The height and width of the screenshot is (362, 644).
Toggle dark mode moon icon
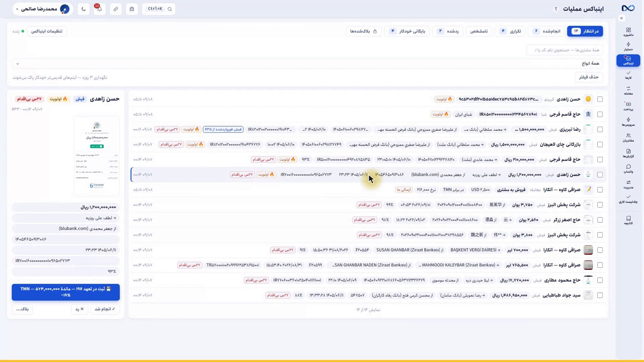point(84,9)
